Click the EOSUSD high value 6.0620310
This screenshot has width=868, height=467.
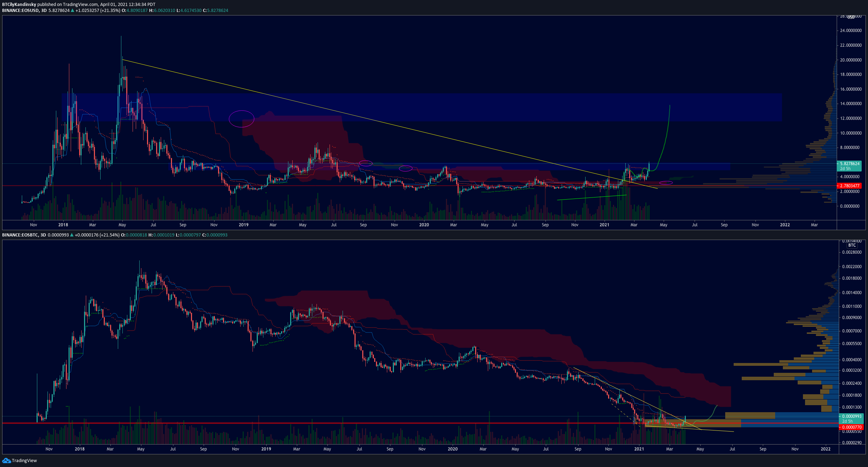tap(164, 11)
